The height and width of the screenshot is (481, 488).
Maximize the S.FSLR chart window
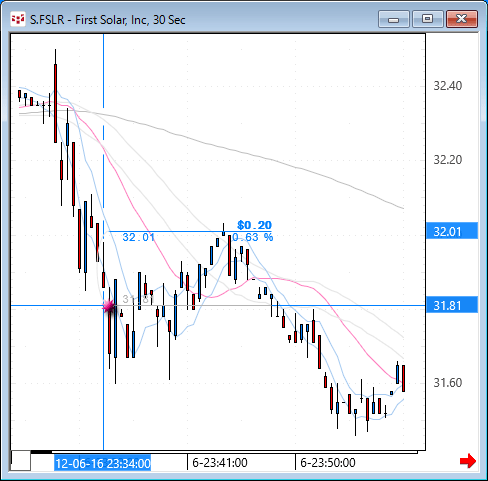click(x=428, y=19)
